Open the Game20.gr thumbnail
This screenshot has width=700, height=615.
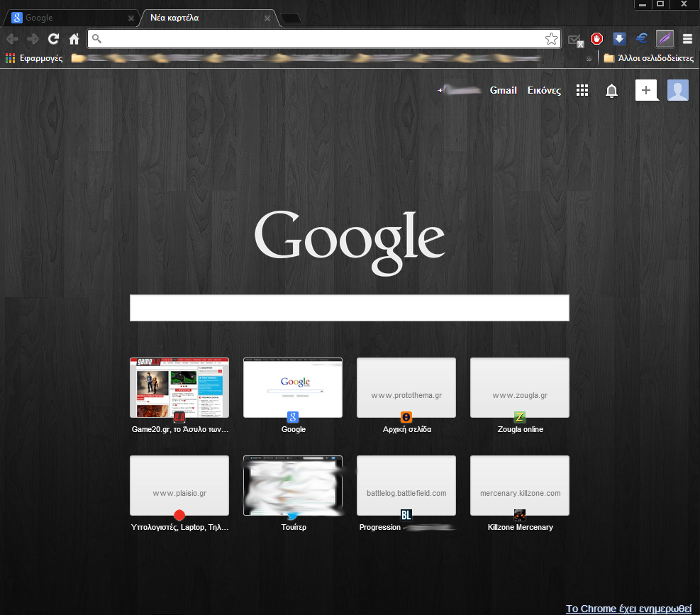[x=179, y=388]
